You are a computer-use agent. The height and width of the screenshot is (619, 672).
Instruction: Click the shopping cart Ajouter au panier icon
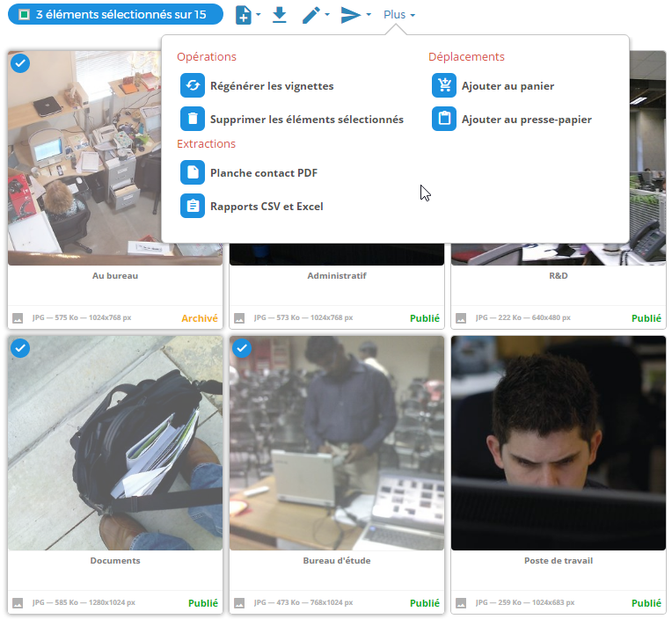444,85
